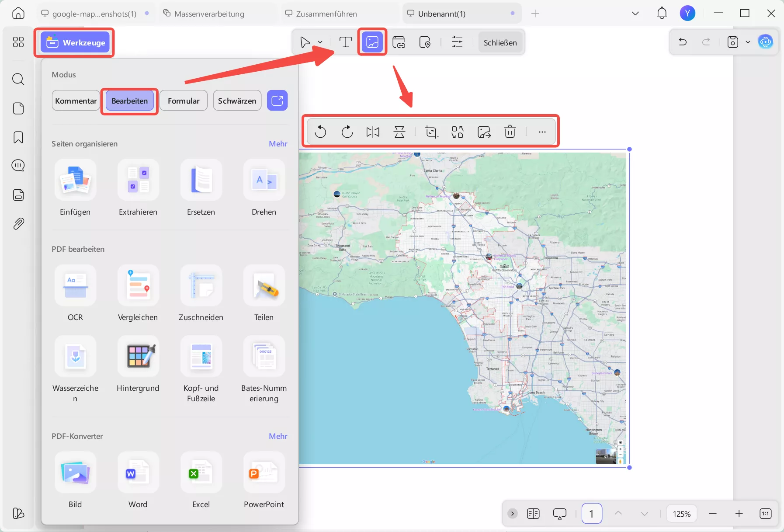Switch to the google-map...enshots(1) tab
Viewport: 784px width, 532px height.
[95, 14]
